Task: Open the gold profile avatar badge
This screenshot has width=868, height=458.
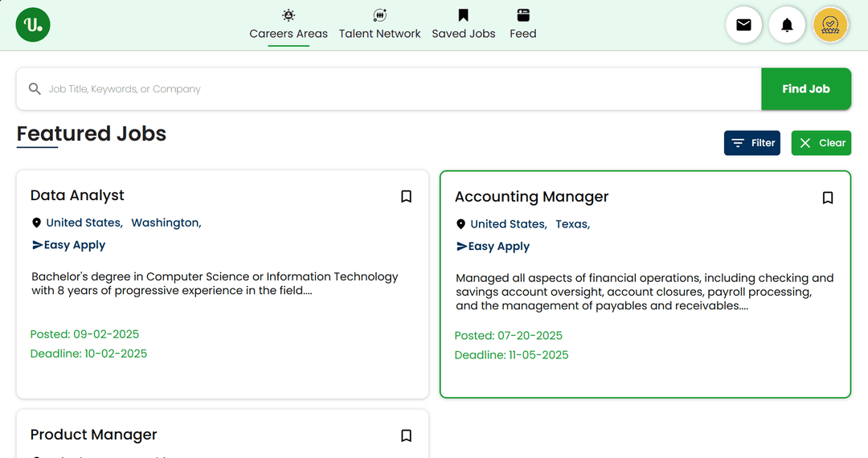Action: point(830,25)
